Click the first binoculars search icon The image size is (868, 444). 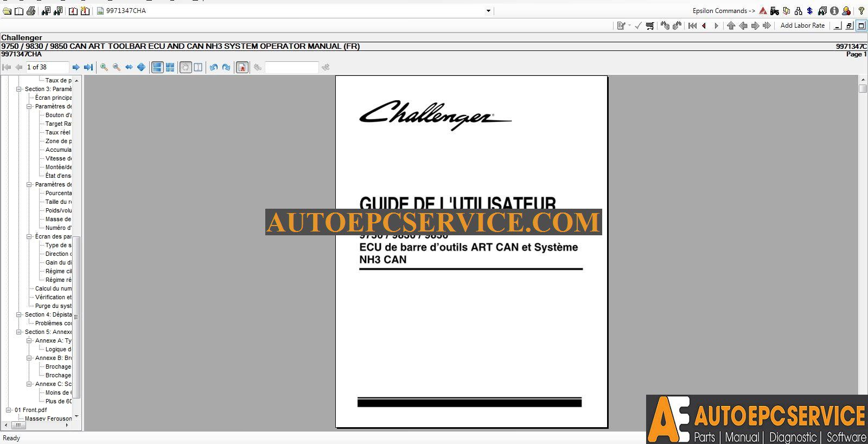coord(46,11)
